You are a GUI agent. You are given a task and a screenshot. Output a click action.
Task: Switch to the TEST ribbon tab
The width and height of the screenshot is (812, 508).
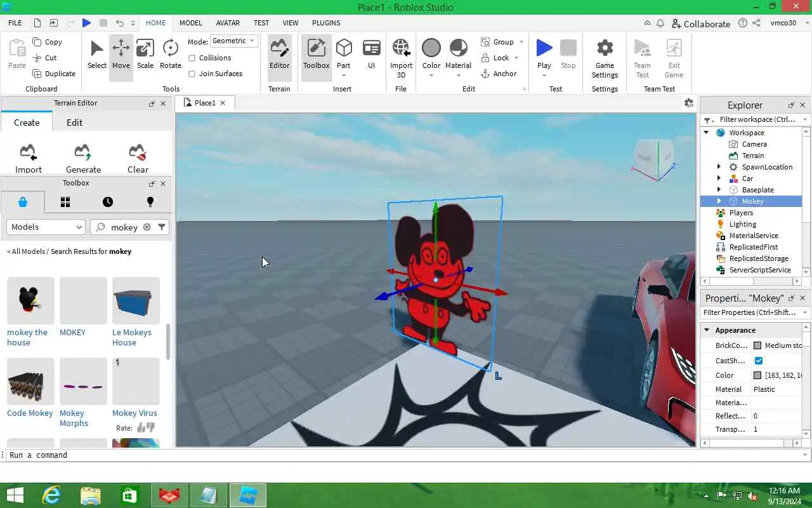pyautogui.click(x=261, y=23)
